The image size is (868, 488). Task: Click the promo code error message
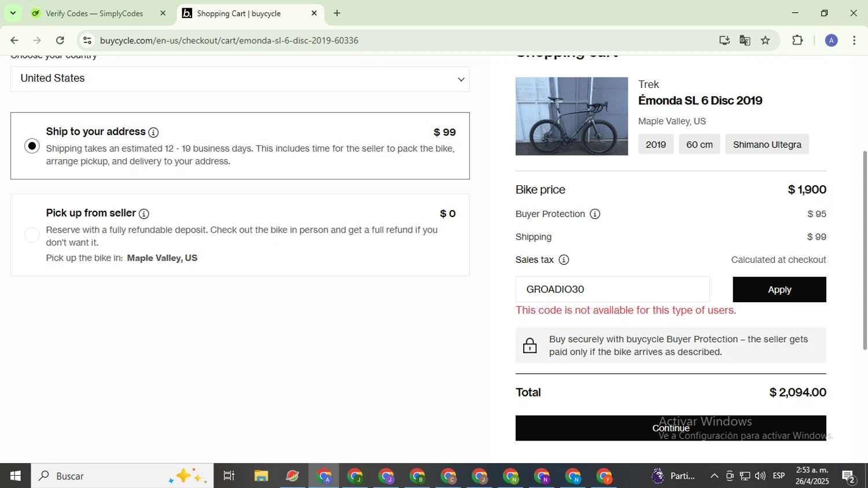626,310
